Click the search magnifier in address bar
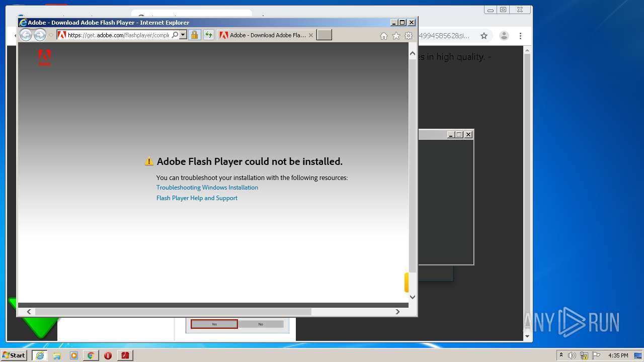 (x=175, y=35)
